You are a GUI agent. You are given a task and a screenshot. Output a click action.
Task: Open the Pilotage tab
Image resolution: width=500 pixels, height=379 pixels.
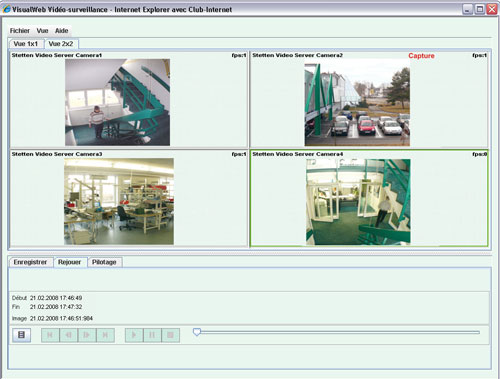coord(104,262)
